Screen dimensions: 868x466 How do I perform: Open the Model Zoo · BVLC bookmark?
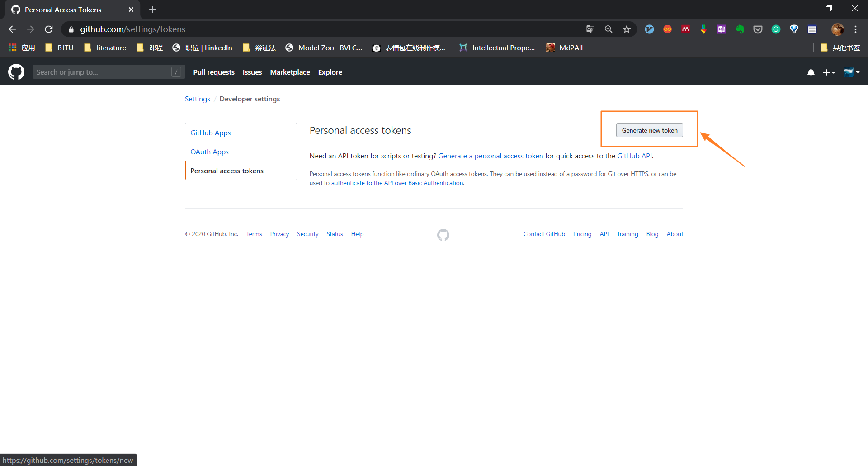coord(324,48)
